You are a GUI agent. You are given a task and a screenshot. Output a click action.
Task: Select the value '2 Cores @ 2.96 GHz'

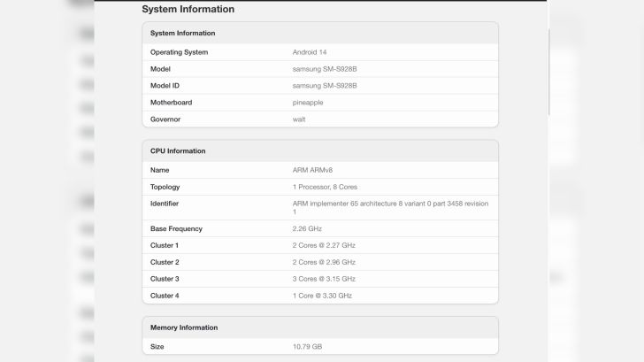point(324,262)
